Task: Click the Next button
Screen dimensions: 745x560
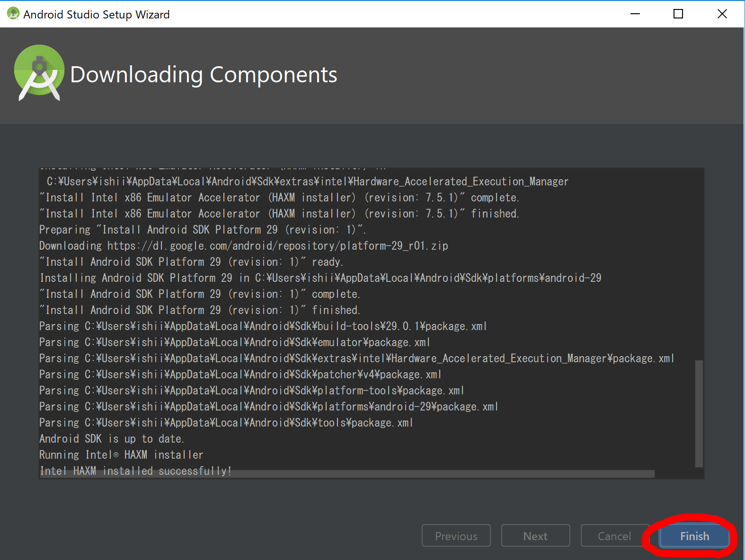Action: (535, 536)
